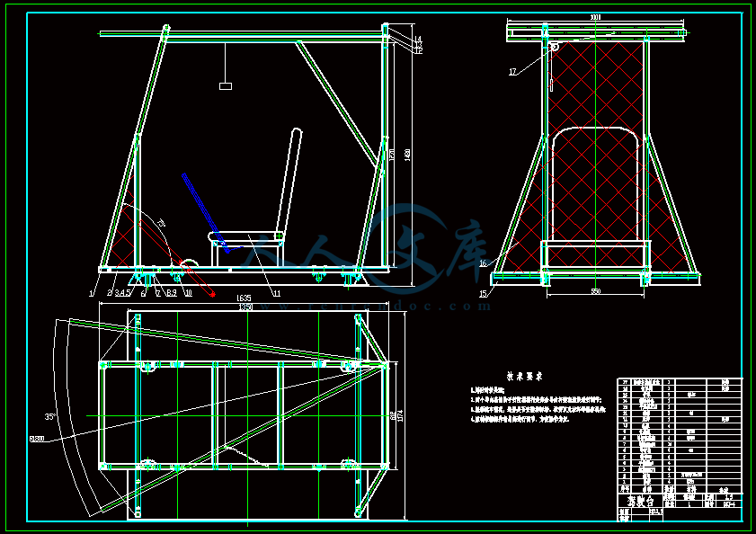
Task: Click the part callout number 17
Action: click(513, 72)
